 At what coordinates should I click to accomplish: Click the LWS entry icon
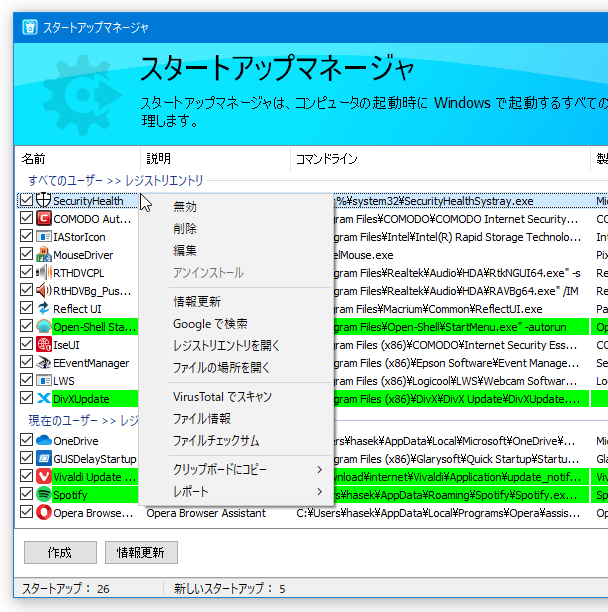click(43, 381)
